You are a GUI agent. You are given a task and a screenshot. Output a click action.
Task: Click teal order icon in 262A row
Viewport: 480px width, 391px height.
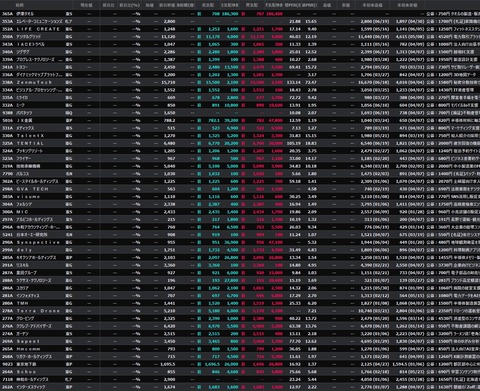click(199, 387)
